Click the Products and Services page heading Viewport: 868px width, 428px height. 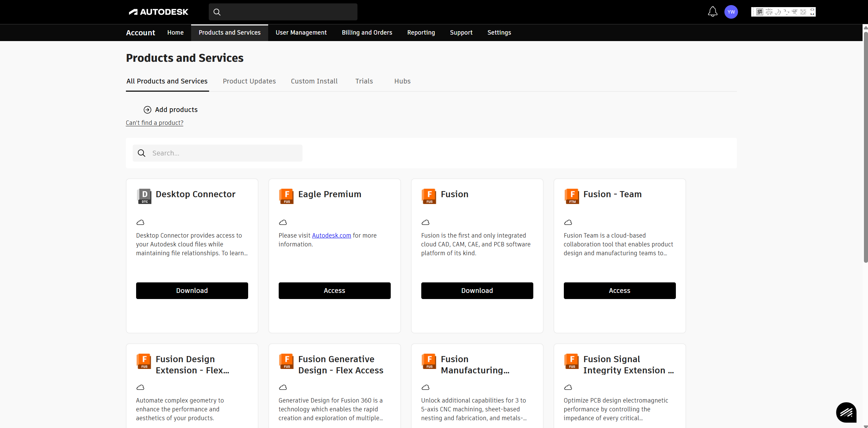pyautogui.click(x=185, y=58)
